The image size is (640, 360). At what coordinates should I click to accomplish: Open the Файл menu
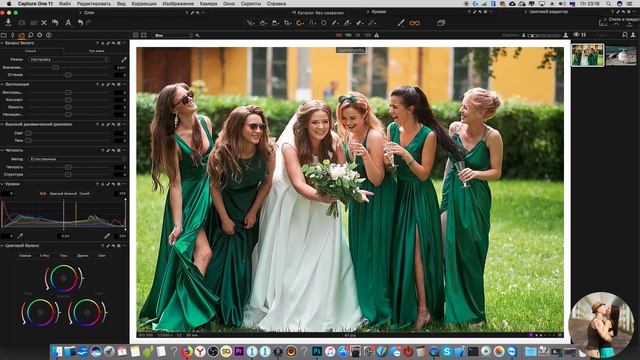tap(64, 3)
